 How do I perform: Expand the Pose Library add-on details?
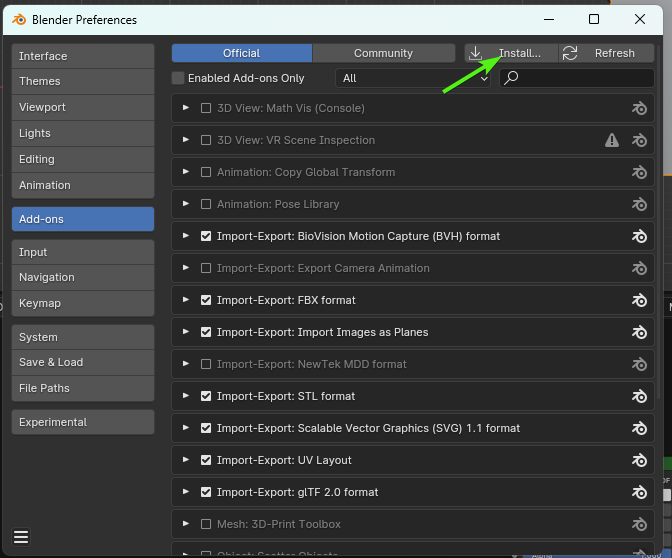(x=186, y=204)
